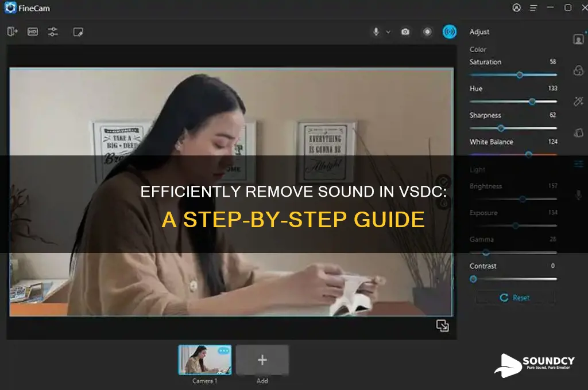Open the HD resolution settings icon
Image resolution: width=588 pixels, height=390 pixels.
pos(33,32)
